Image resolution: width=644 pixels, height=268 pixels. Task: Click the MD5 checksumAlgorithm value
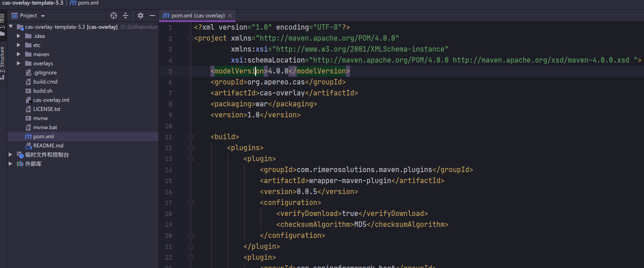360,225
